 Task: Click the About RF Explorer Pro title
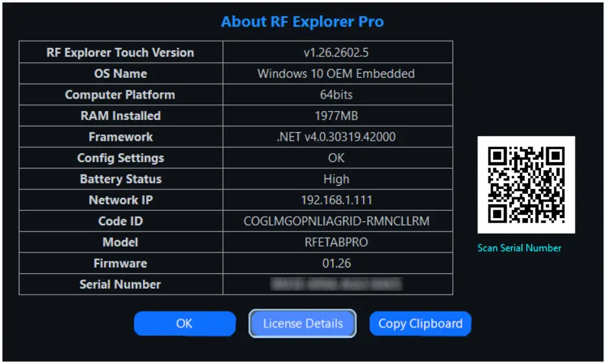[x=302, y=21]
